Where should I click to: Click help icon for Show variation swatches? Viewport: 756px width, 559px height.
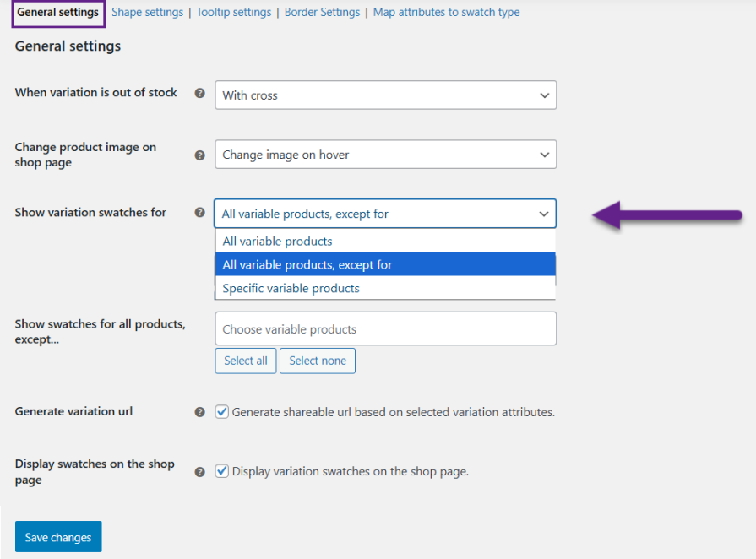pyautogui.click(x=200, y=213)
